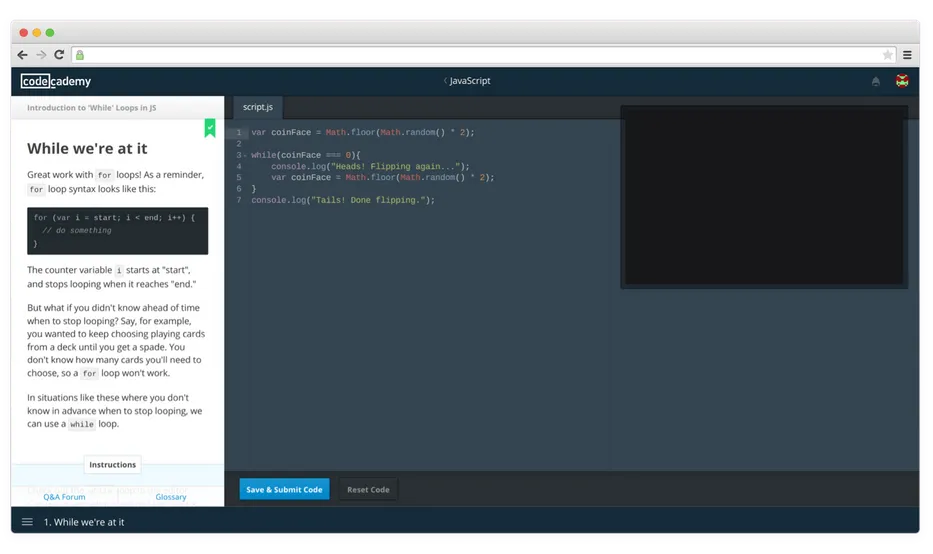Open the Glossary link
The image size is (933, 554).
(x=171, y=496)
